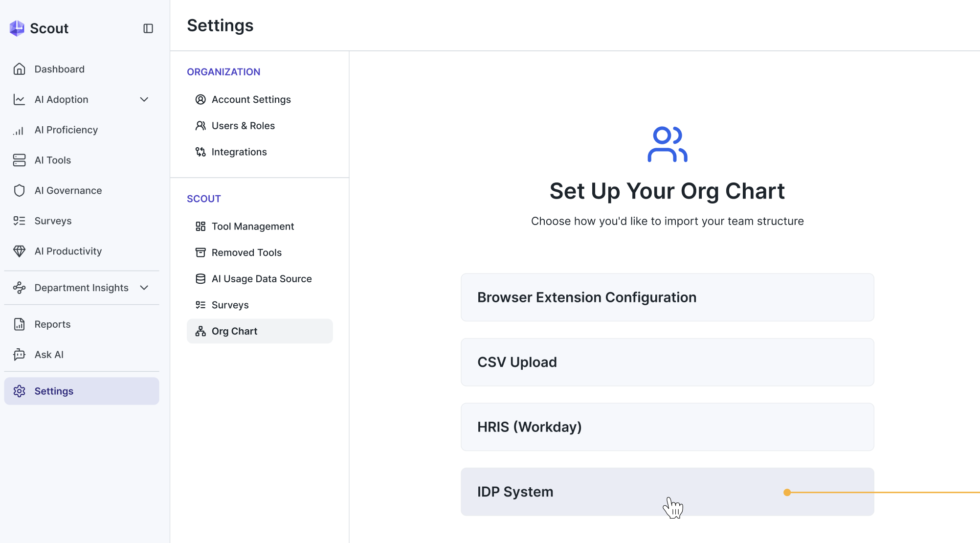Collapse the sidebar panel toggle icon
Screen dimensions: 980x543
[148, 28]
